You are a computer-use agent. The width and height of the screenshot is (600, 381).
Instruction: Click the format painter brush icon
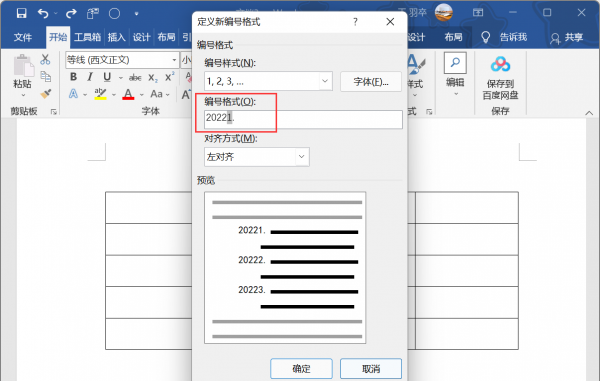[x=46, y=94]
